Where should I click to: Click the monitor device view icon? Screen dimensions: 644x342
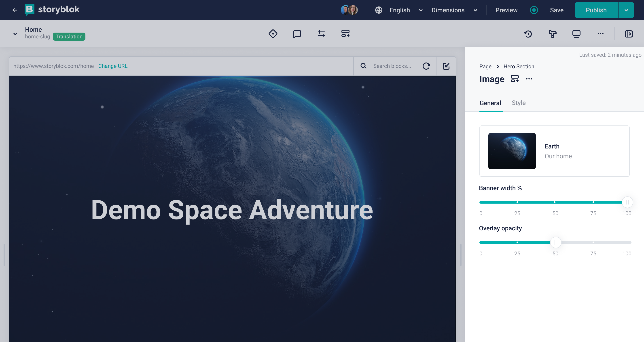[x=576, y=34]
